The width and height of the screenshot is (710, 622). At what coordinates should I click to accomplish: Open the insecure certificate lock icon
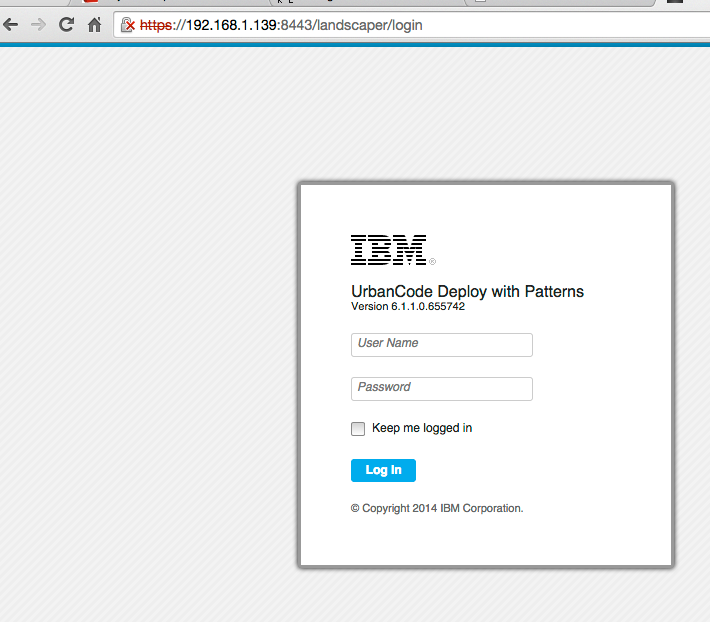128,25
